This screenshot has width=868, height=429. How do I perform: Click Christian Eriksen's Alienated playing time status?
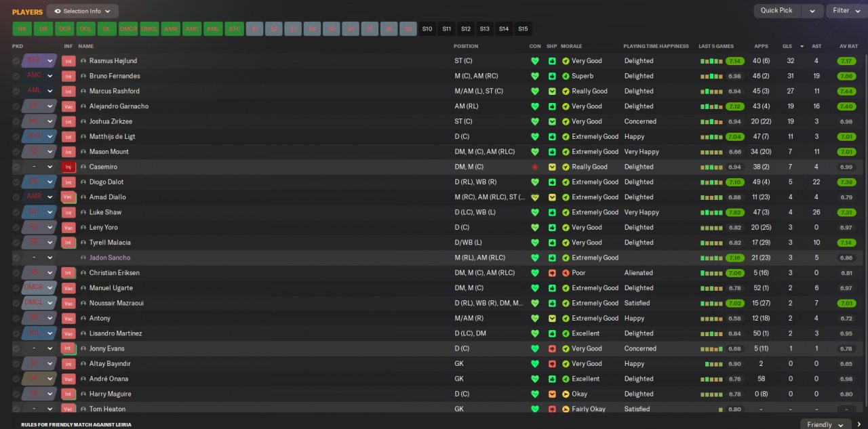click(639, 273)
